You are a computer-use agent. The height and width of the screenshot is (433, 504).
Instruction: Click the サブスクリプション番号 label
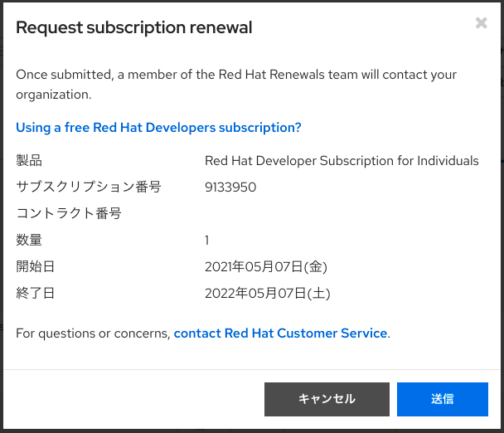click(89, 187)
